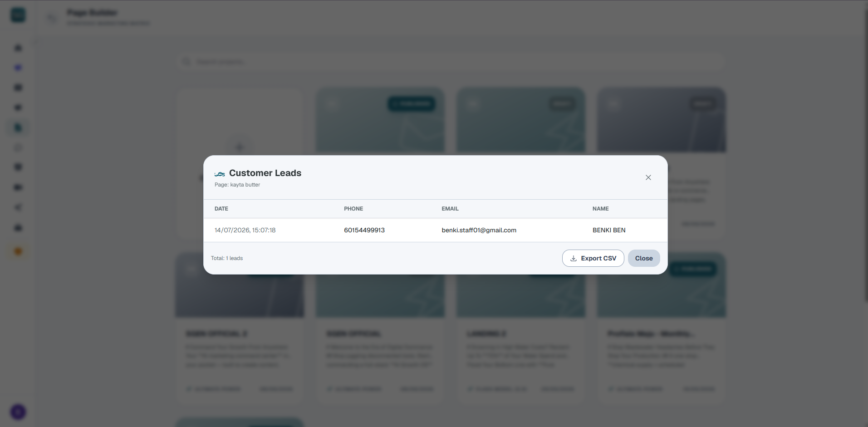Click the name cell BENKI BEN
Viewport: 868px width, 427px height.
point(609,230)
